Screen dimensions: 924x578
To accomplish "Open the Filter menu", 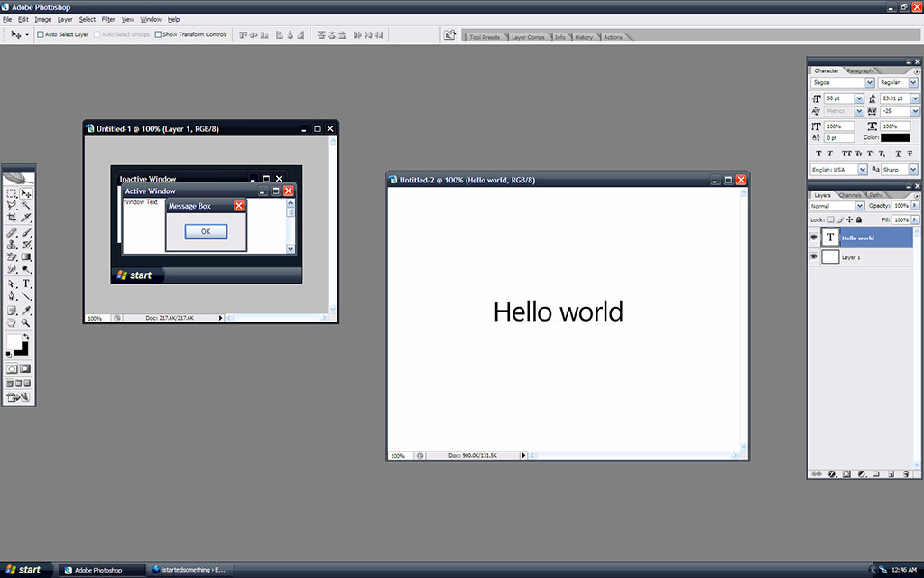I will click(x=108, y=19).
